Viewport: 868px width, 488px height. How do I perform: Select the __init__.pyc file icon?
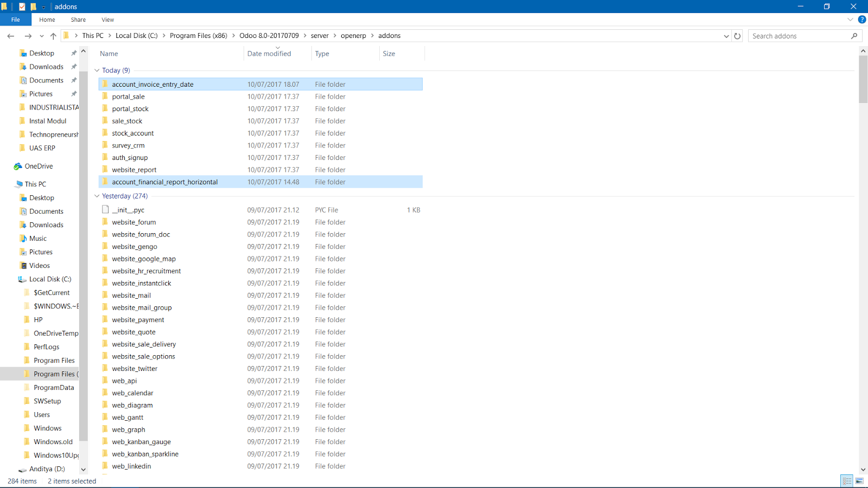pyautogui.click(x=105, y=209)
